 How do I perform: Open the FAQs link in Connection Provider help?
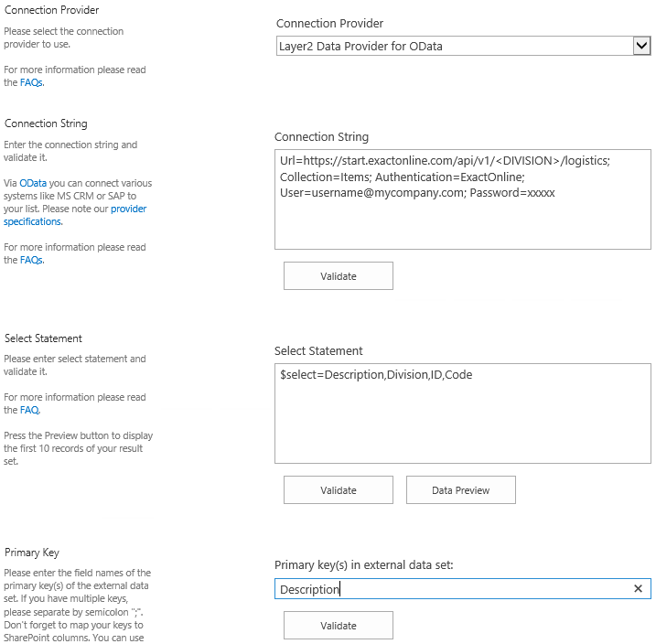tap(31, 82)
